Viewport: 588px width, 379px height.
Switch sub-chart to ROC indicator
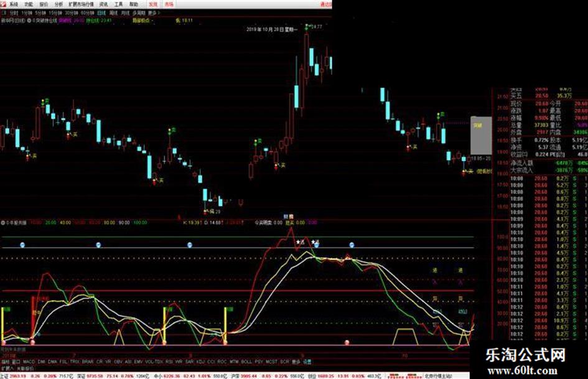tap(222, 362)
